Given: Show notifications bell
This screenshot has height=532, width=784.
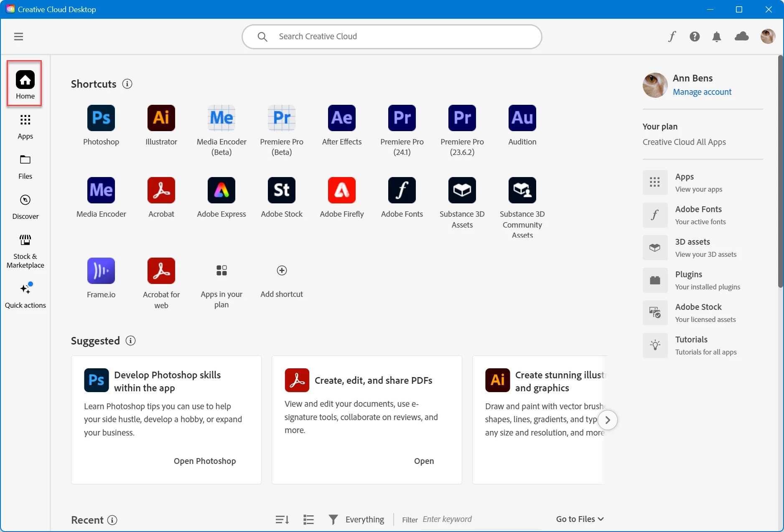Looking at the screenshot, I should click(x=717, y=37).
